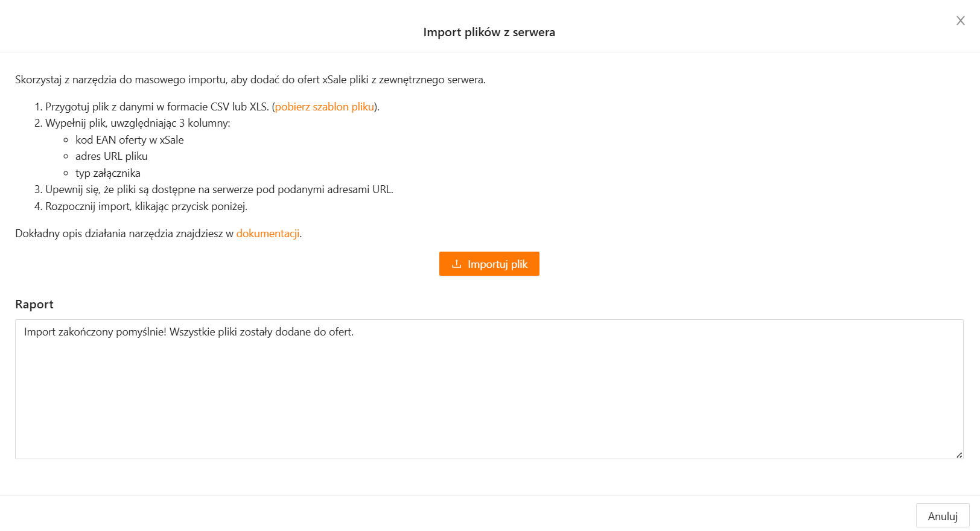Open the pobierz szablon pliku link
Screen dimensions: 980x531
(x=325, y=107)
